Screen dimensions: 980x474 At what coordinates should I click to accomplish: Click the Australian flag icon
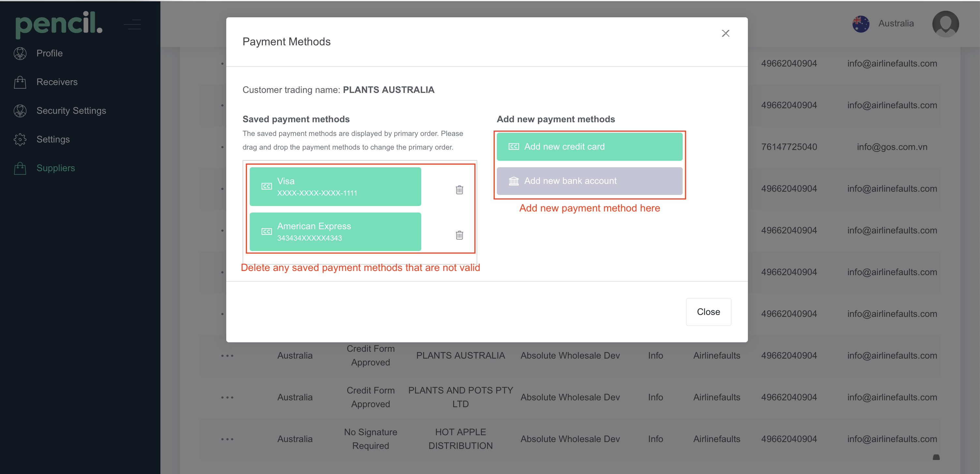[x=861, y=23]
